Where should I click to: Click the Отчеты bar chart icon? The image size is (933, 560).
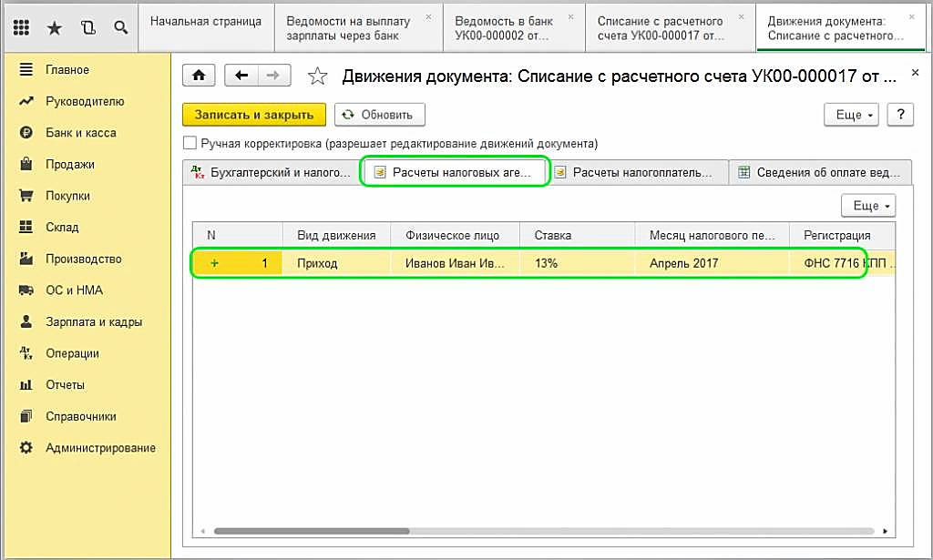coord(26,384)
